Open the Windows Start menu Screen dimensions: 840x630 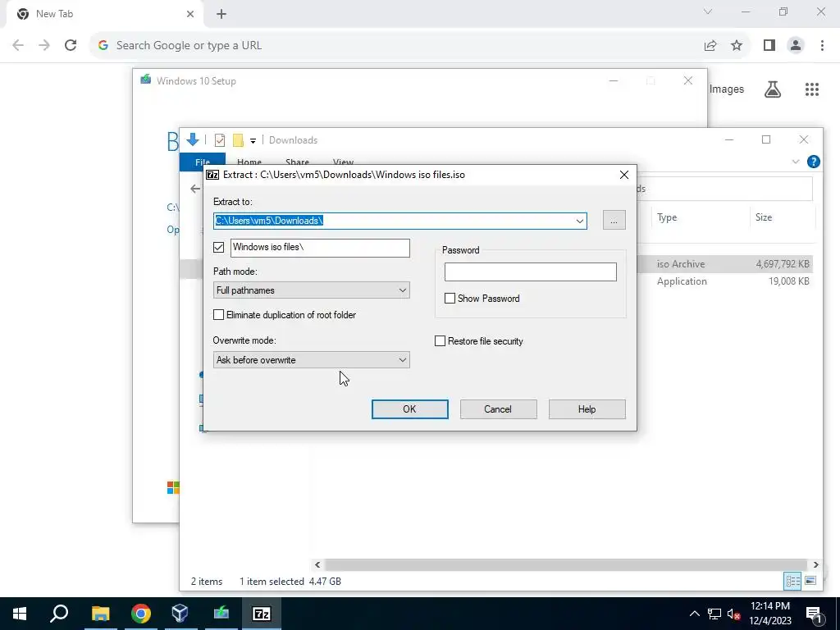click(20, 614)
